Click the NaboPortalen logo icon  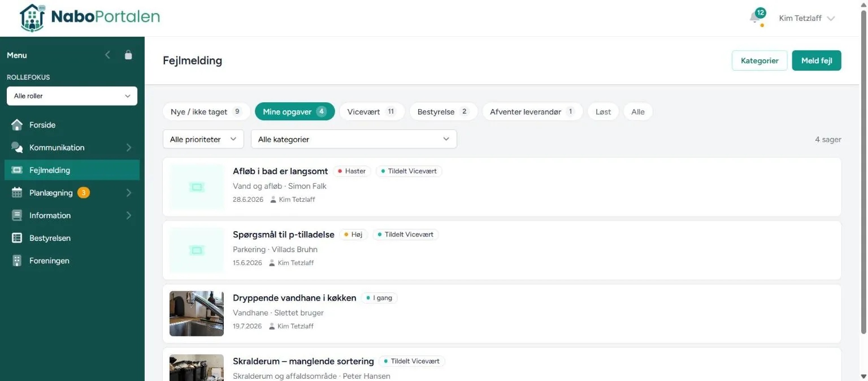pyautogui.click(x=32, y=18)
